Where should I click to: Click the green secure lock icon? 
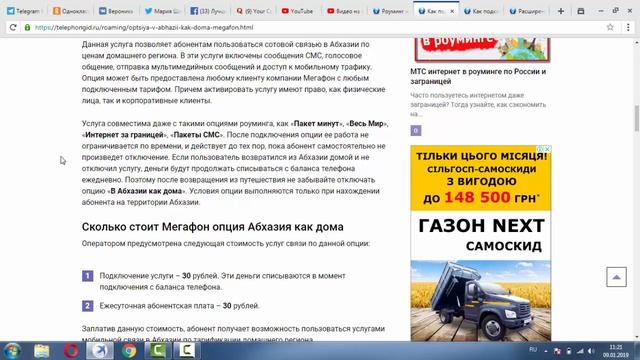(x=27, y=27)
